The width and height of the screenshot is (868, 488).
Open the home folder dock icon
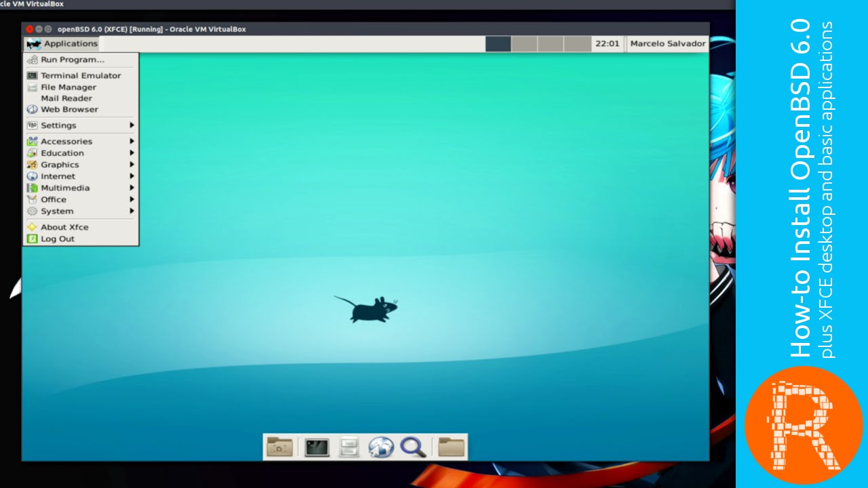click(x=279, y=447)
